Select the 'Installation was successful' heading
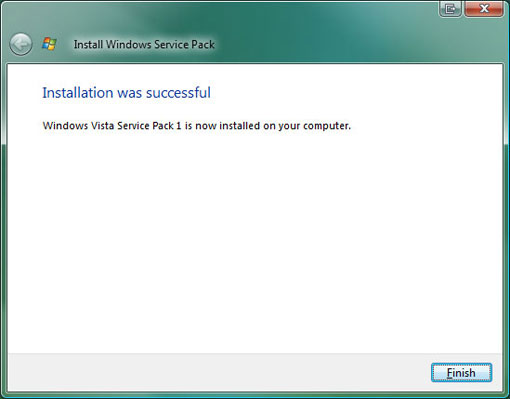Image resolution: width=510 pixels, height=399 pixels. (x=126, y=93)
